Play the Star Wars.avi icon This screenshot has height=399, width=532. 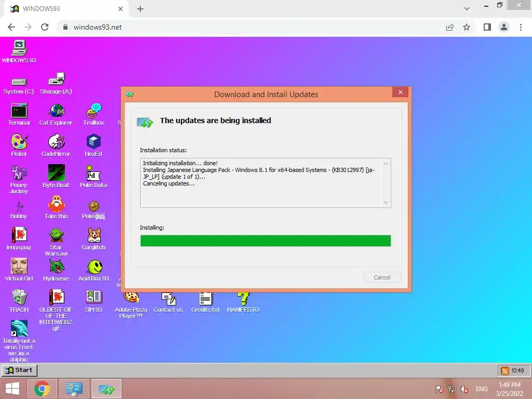coord(56,242)
